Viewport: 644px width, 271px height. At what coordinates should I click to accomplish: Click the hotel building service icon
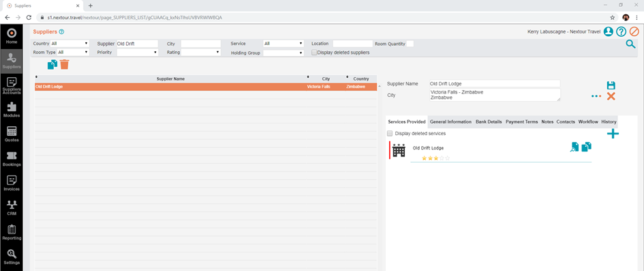(399, 150)
